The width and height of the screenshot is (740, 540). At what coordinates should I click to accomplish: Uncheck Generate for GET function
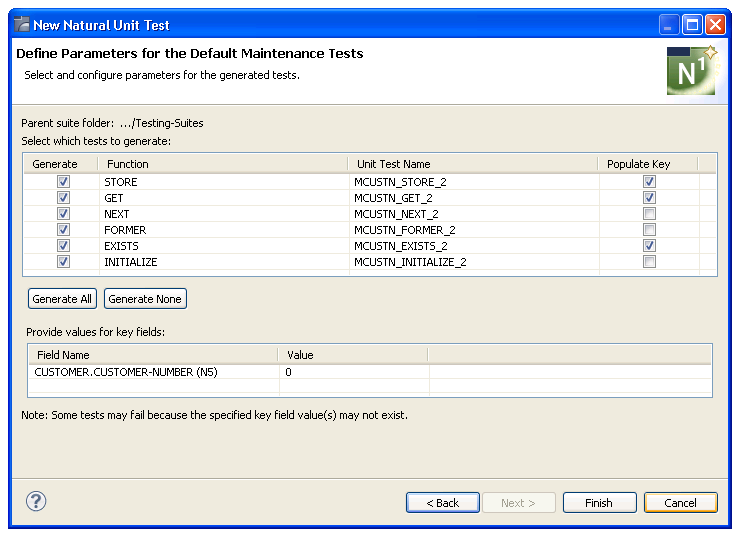pyautogui.click(x=63, y=197)
